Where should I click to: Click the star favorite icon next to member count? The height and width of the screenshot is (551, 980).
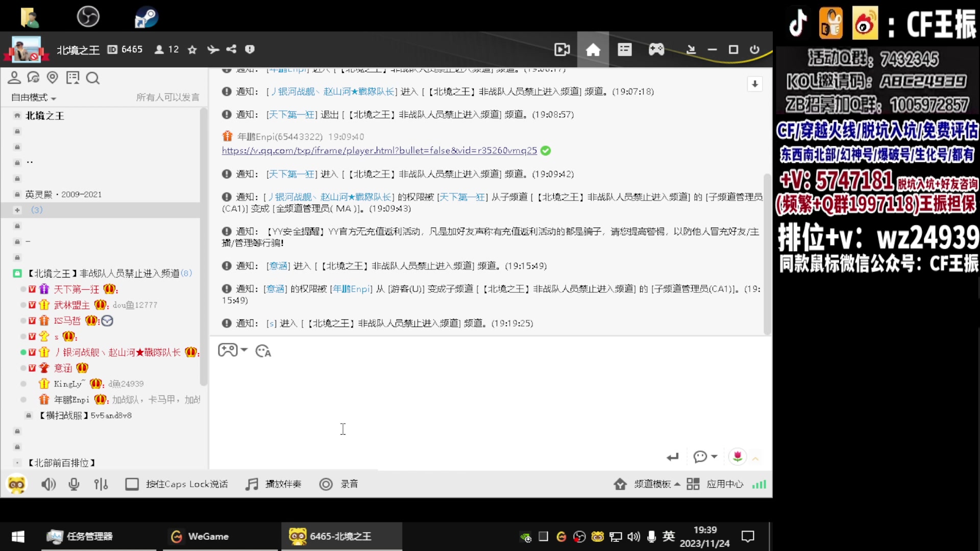pos(192,49)
